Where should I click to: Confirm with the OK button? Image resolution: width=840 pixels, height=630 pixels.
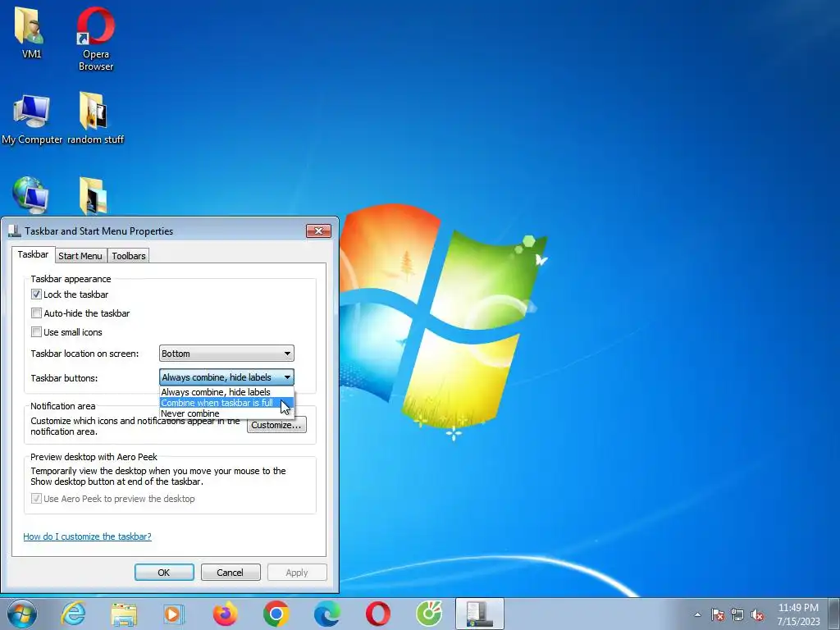tap(164, 572)
